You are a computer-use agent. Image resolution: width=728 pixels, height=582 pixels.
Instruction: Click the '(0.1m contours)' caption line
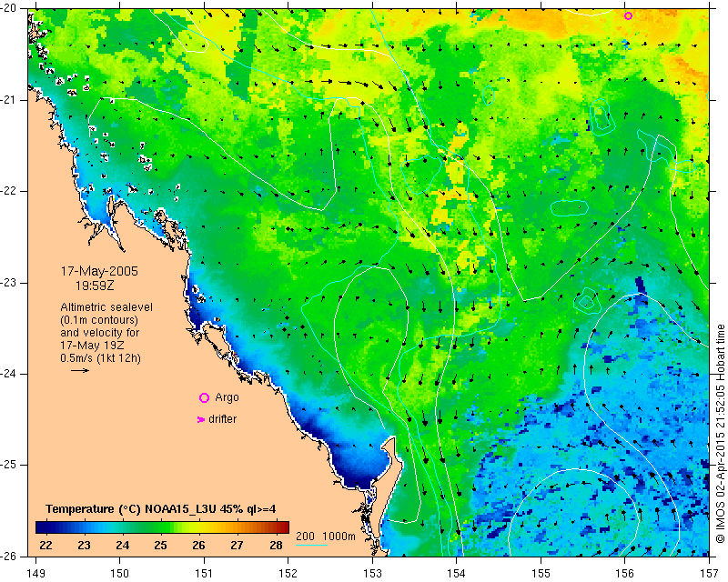coord(99,320)
